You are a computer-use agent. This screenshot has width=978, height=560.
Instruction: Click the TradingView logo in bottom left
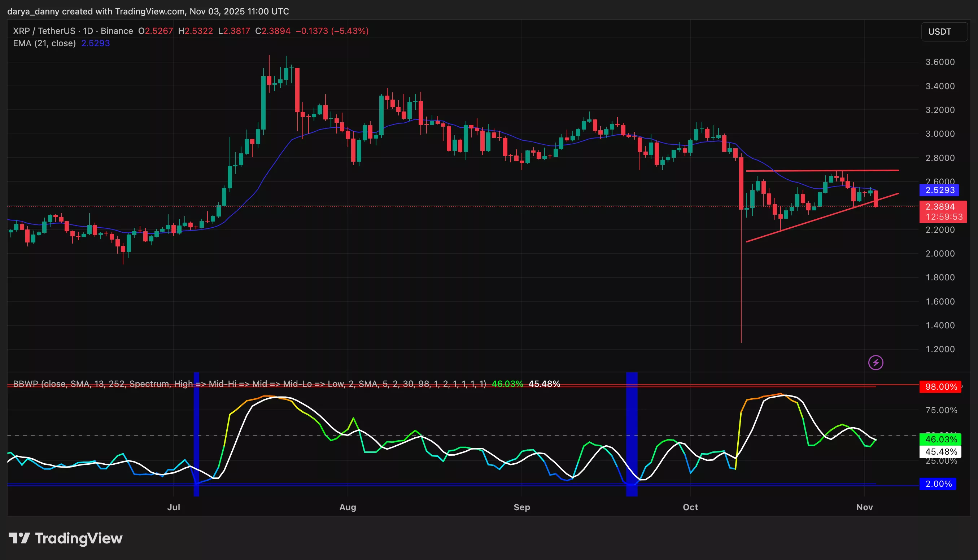pyautogui.click(x=65, y=538)
